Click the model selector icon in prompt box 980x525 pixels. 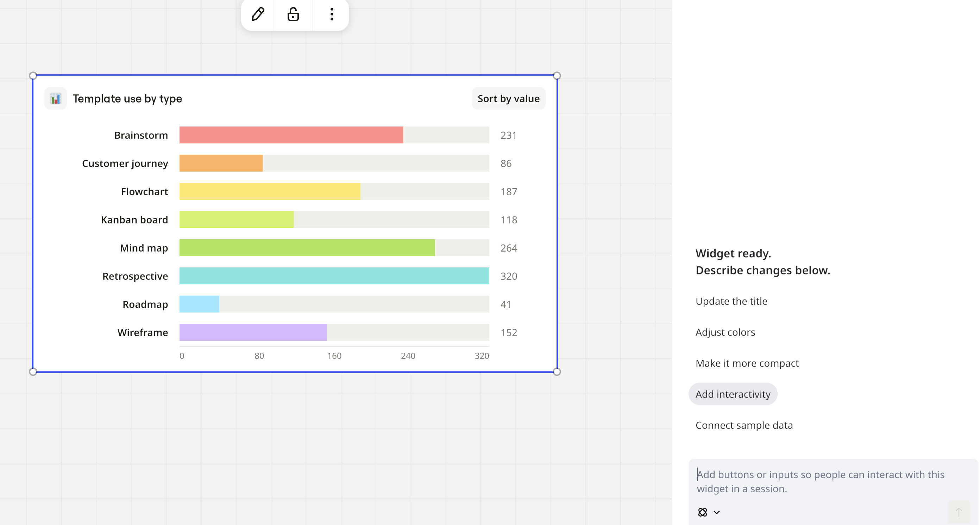[702, 512]
